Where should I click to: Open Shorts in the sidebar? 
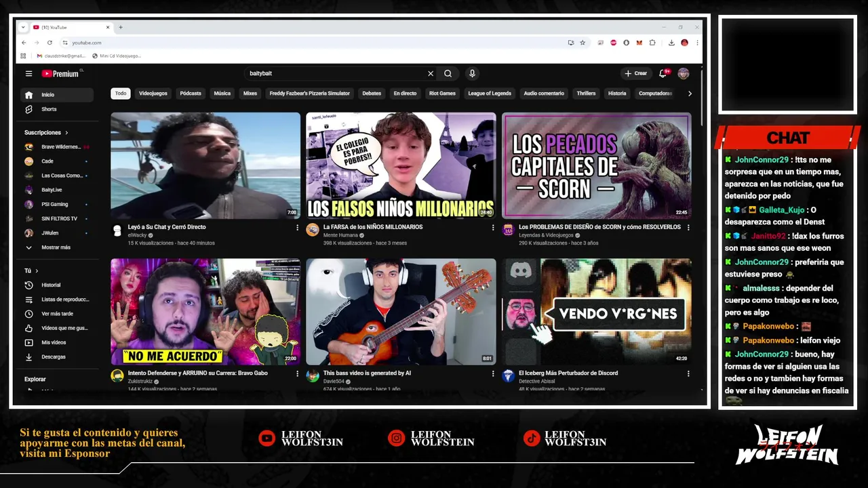(57, 109)
